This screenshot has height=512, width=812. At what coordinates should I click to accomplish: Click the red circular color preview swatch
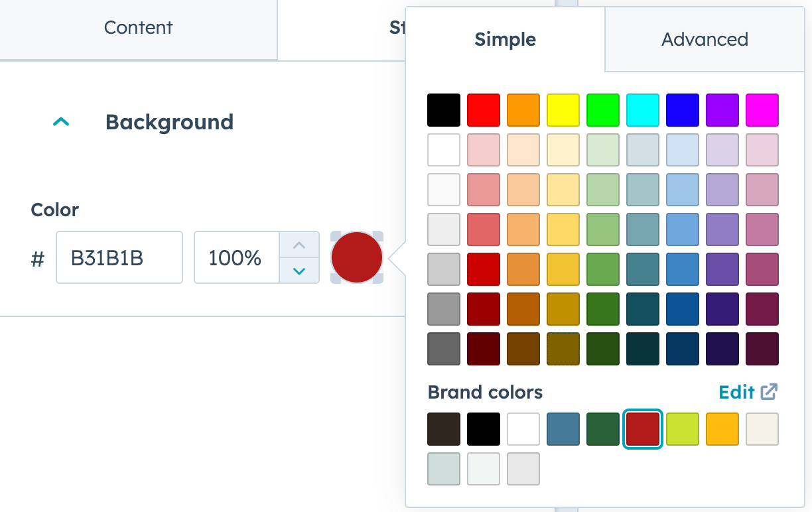[x=357, y=257]
